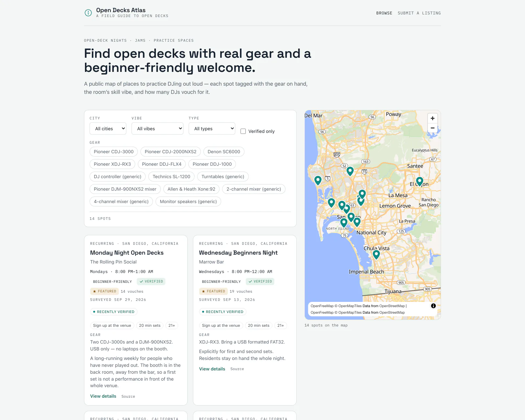
Task: Toggle the map attribution info icon
Action: (x=433, y=306)
